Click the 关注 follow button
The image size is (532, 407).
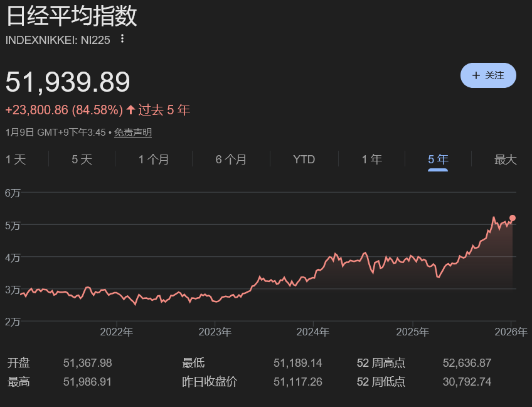point(489,75)
